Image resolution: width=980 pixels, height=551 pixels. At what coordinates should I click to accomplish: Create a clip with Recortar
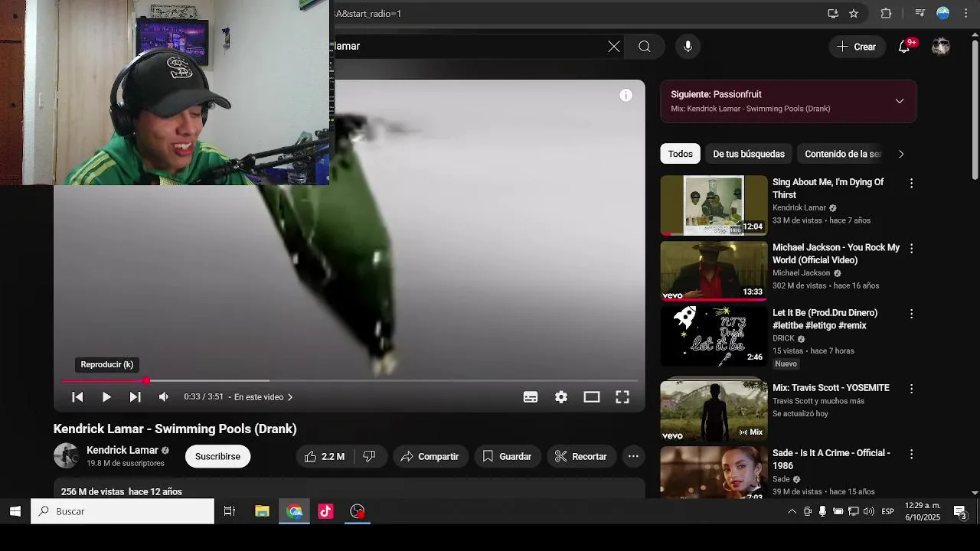[x=581, y=456]
